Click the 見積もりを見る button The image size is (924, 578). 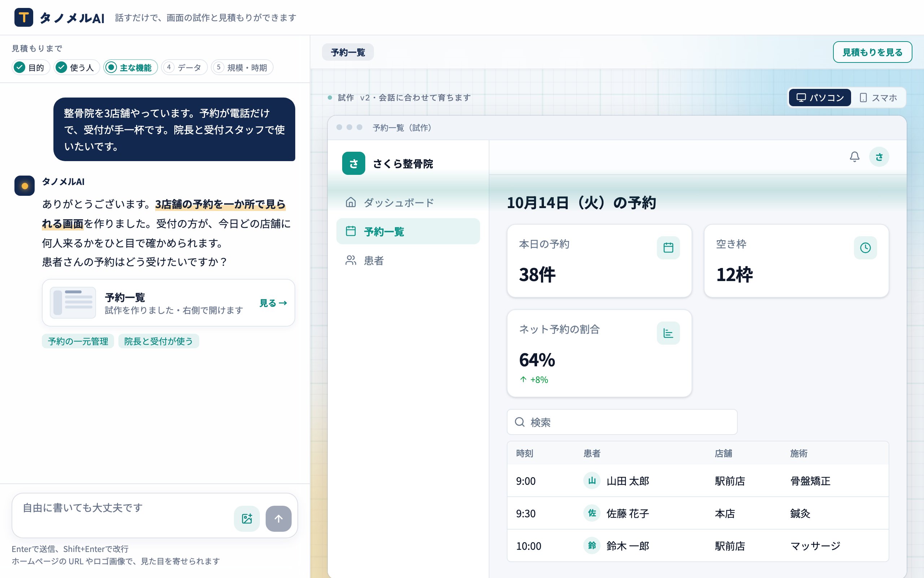point(872,52)
